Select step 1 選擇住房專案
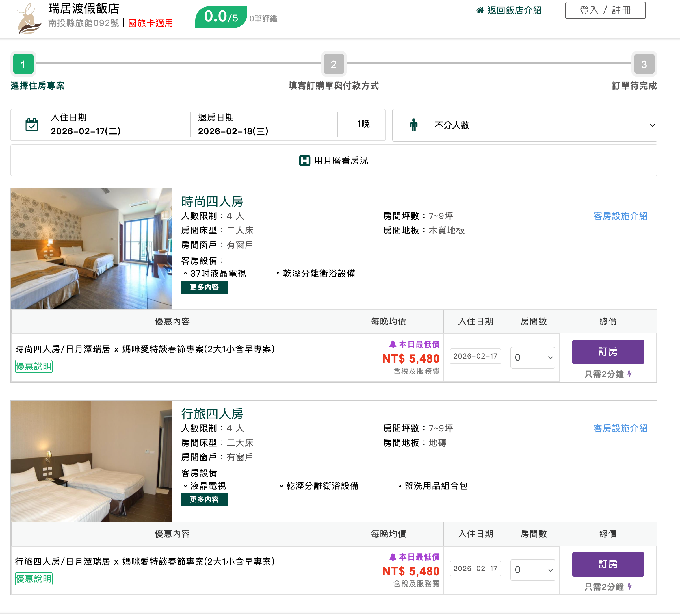This screenshot has width=680, height=616. [x=23, y=64]
